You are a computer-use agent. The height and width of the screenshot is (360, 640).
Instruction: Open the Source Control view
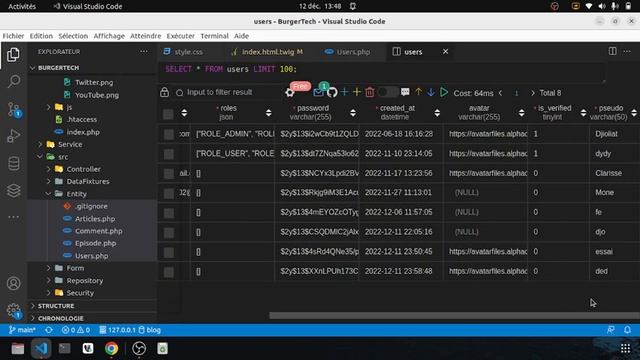13,109
